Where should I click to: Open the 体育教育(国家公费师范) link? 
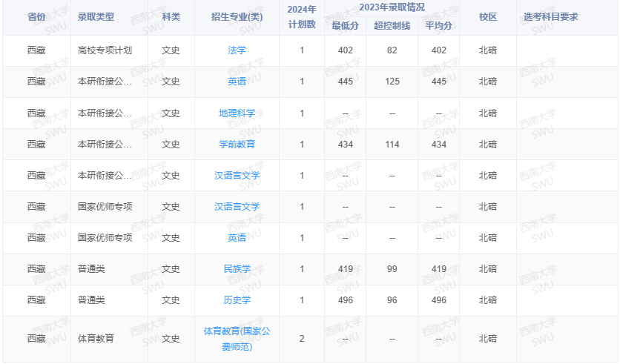(x=237, y=339)
